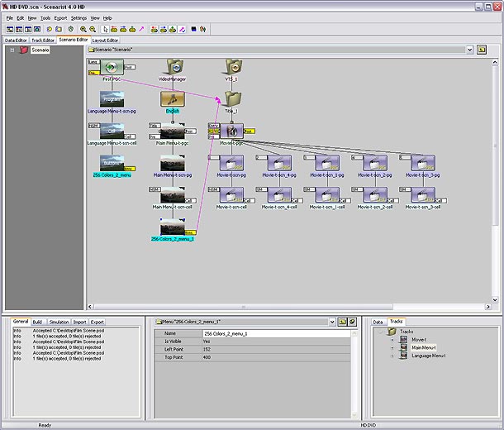This screenshot has width=504, height=430.
Task: Select the arrow pointer tool
Action: pyautogui.click(x=105, y=29)
